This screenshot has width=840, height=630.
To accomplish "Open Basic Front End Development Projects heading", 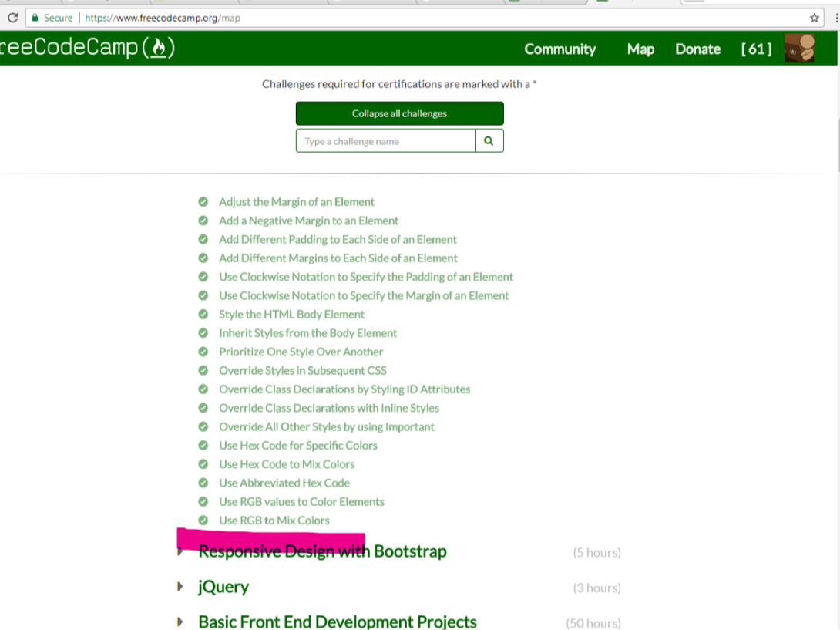I will pos(338,622).
